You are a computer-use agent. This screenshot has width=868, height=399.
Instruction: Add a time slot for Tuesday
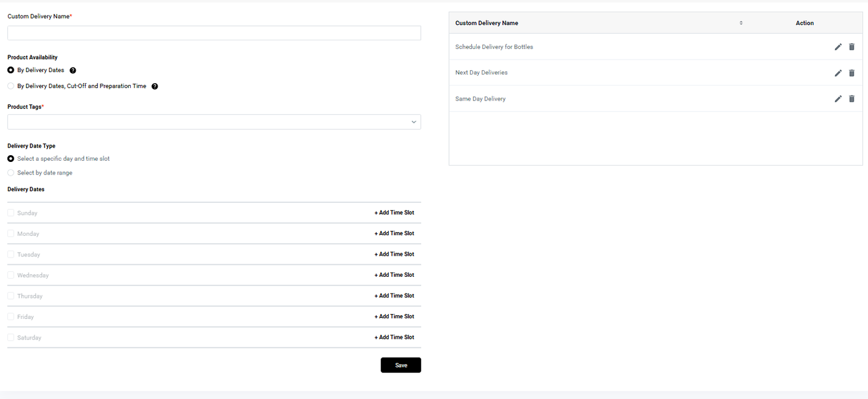coord(394,254)
